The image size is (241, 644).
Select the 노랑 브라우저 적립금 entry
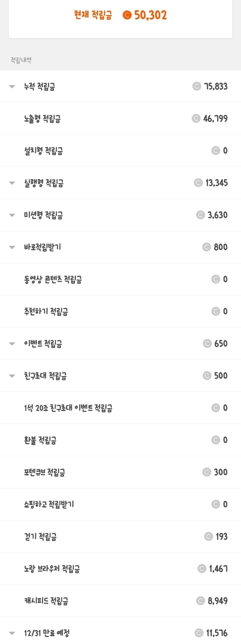pos(52,568)
